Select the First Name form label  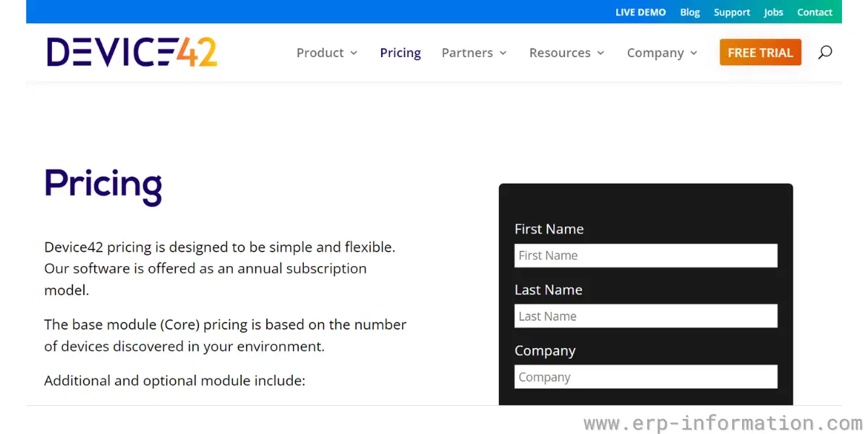[549, 229]
